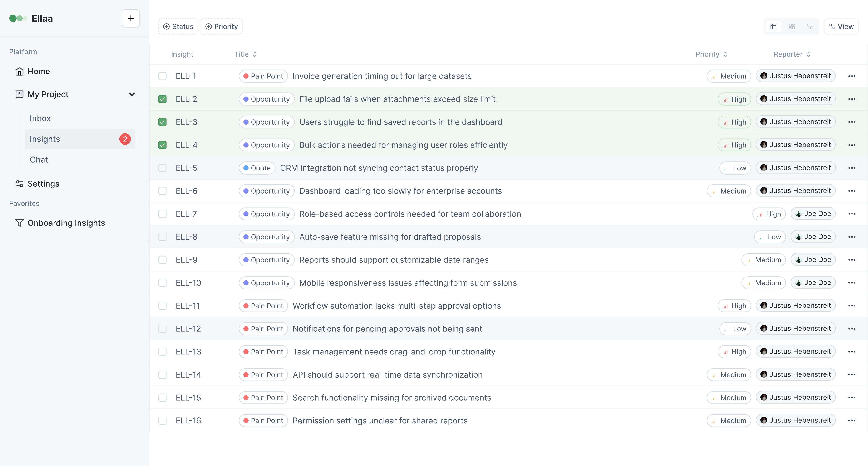Sort by the Priority column header
Viewport: 868px width, 466px height.
(711, 54)
